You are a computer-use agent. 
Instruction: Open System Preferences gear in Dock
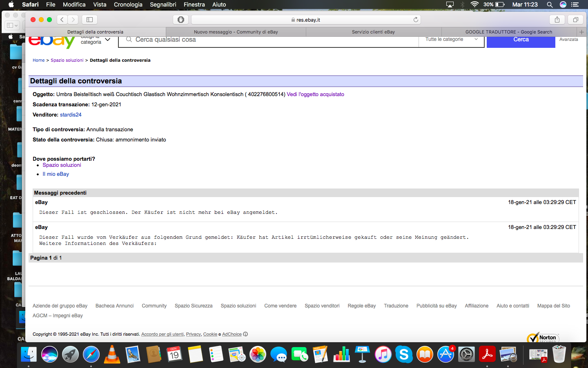pyautogui.click(x=466, y=354)
